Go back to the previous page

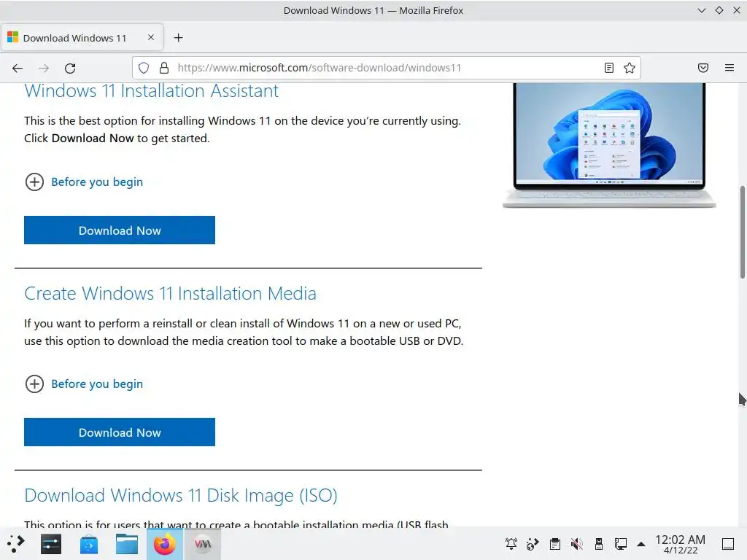(x=18, y=68)
